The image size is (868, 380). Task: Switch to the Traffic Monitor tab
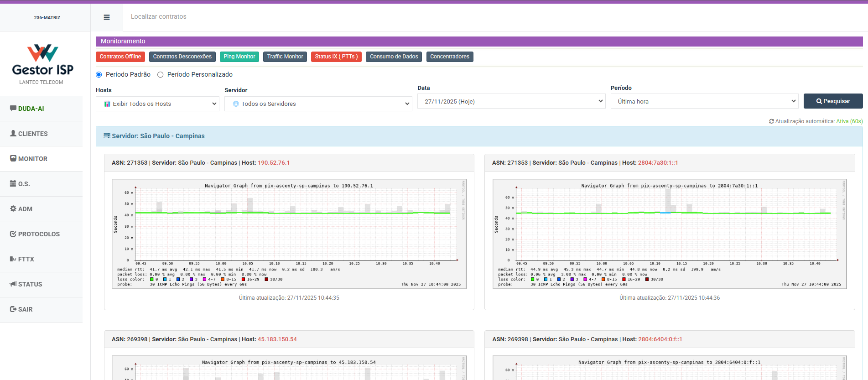tap(285, 57)
